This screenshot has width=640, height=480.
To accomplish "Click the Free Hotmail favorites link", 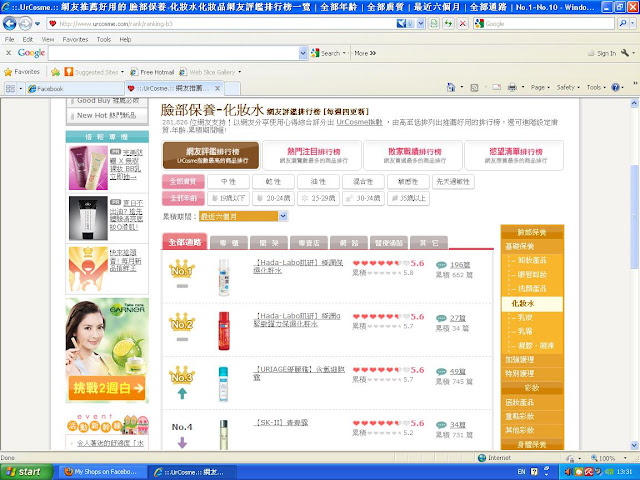I will click(x=152, y=72).
